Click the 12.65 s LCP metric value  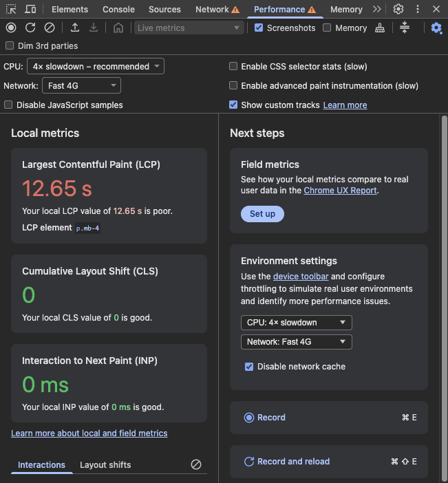click(57, 189)
